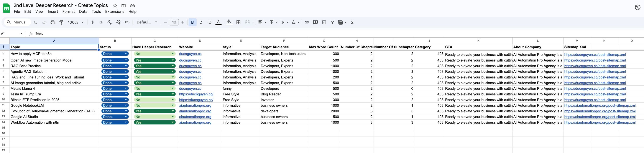This screenshot has height=153, width=644.
Task: Open the text color picker
Action: pos(218,22)
